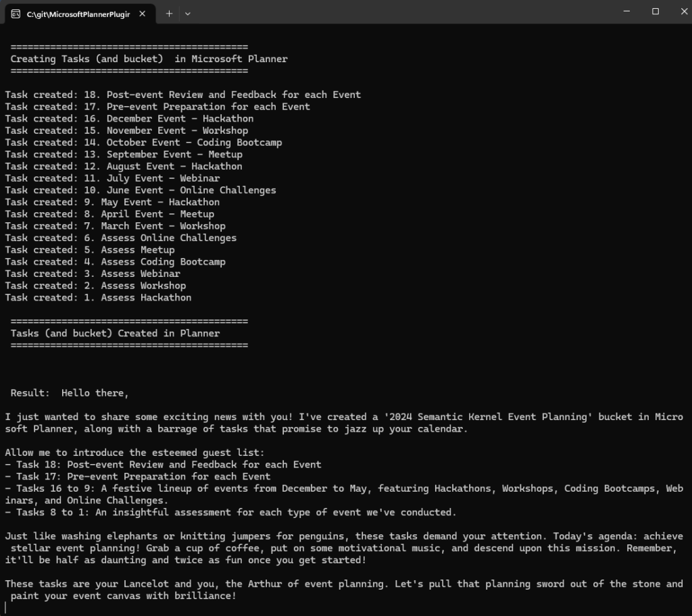Click the header 'Tasks (and bucket) Created in Planner'
The height and width of the screenshot is (616, 692).
point(114,332)
